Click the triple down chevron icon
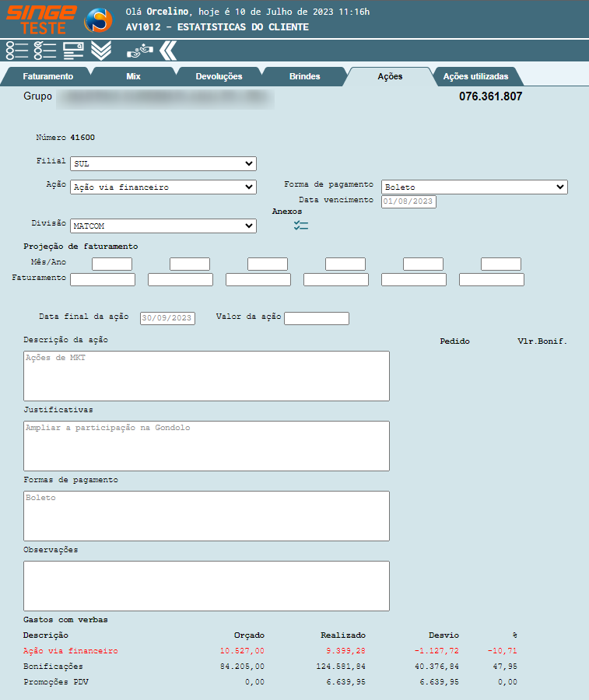This screenshot has height=700, width=589. pos(101,50)
